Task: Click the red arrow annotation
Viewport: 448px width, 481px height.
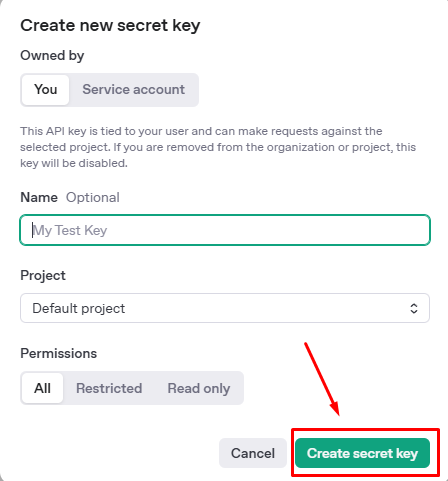Action: [x=322, y=379]
